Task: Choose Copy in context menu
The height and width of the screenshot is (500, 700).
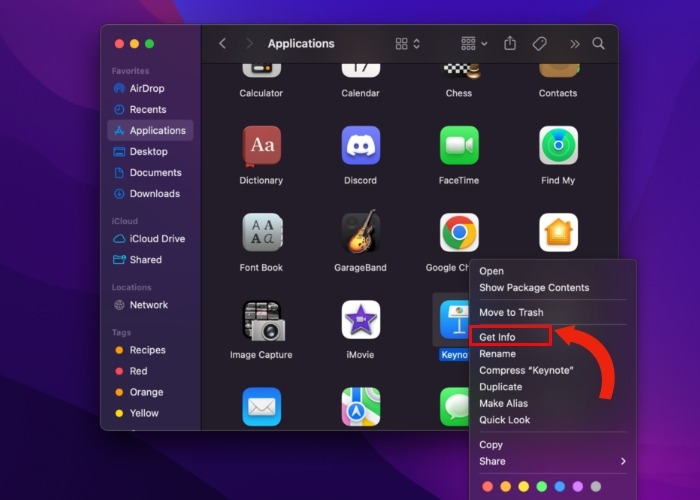Action: [491, 445]
